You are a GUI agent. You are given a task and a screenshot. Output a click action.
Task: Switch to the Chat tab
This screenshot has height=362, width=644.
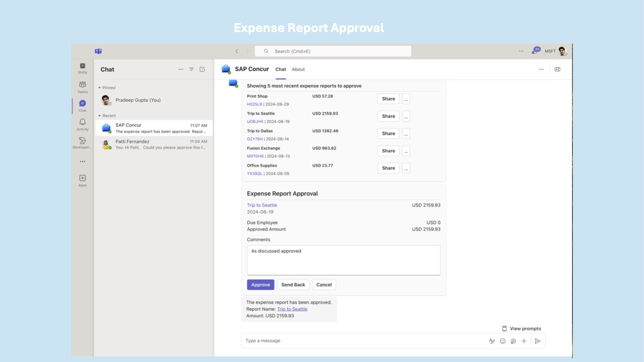[x=281, y=69]
